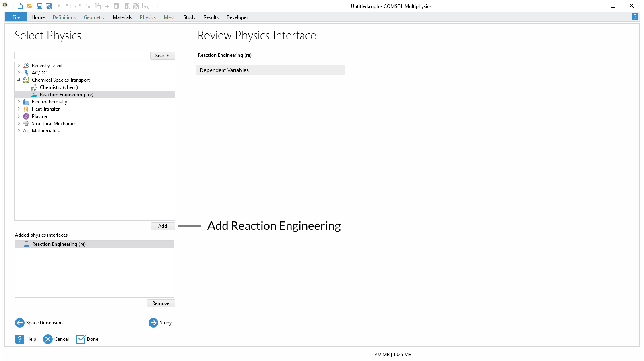This screenshot has height=361, width=644.
Task: Click the Recently Used clock icon
Action: (x=26, y=66)
